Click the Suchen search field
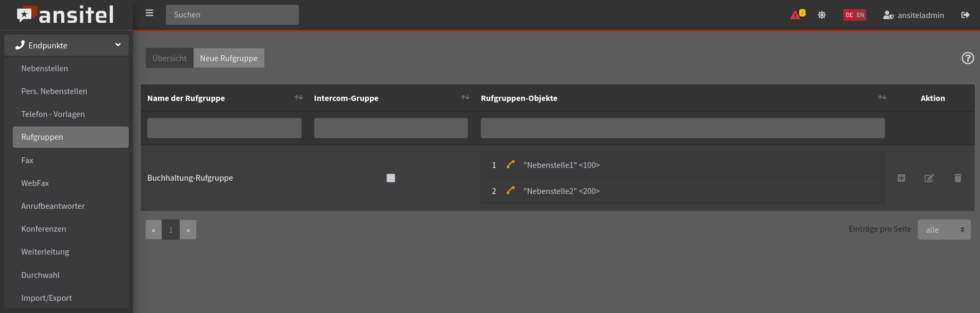The image size is (980, 313). tap(232, 15)
